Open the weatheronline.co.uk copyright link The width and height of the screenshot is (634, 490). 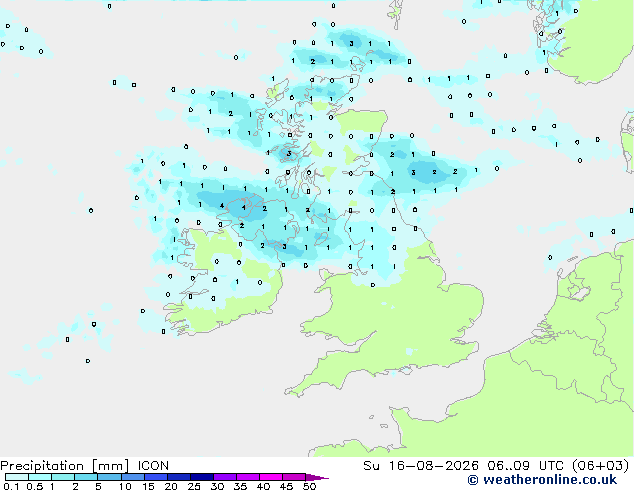pyautogui.click(x=542, y=480)
